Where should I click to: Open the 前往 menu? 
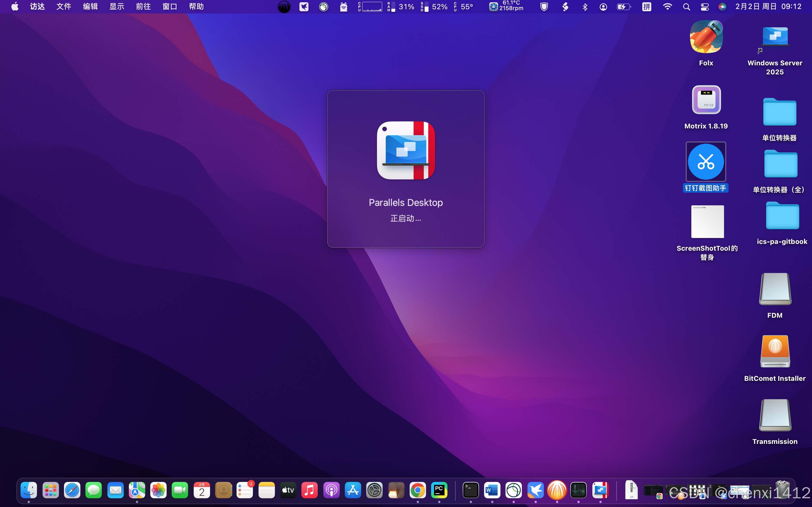(143, 7)
